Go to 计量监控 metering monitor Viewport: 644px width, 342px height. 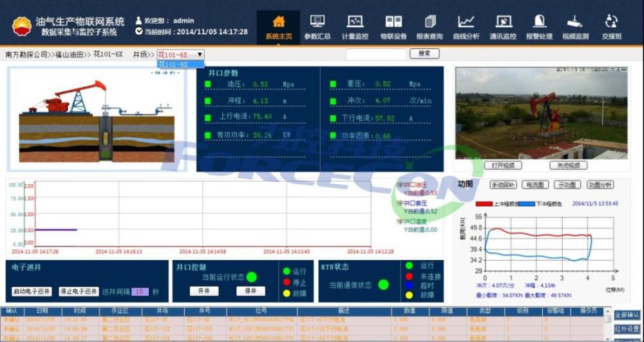pos(355,27)
